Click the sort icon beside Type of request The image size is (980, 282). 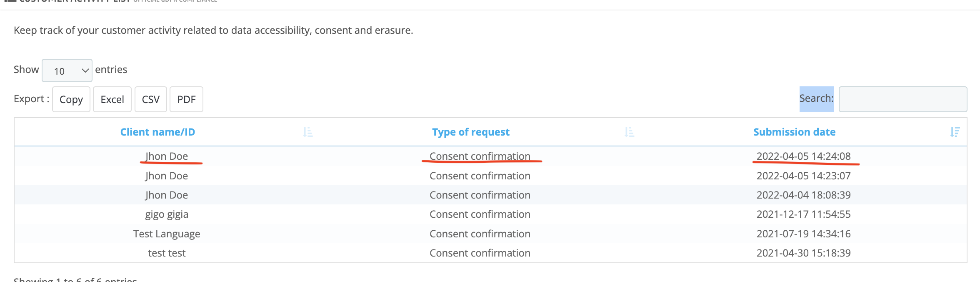tap(629, 132)
